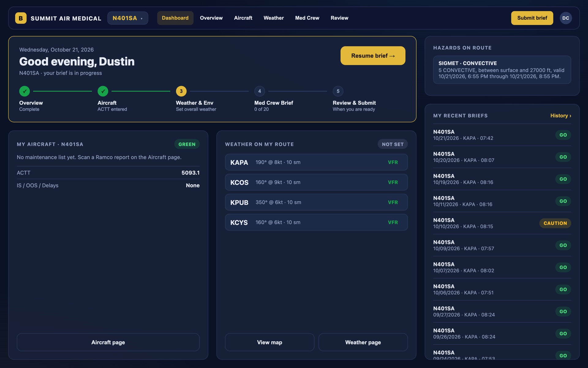Select the KCOS weather row

pos(316,182)
